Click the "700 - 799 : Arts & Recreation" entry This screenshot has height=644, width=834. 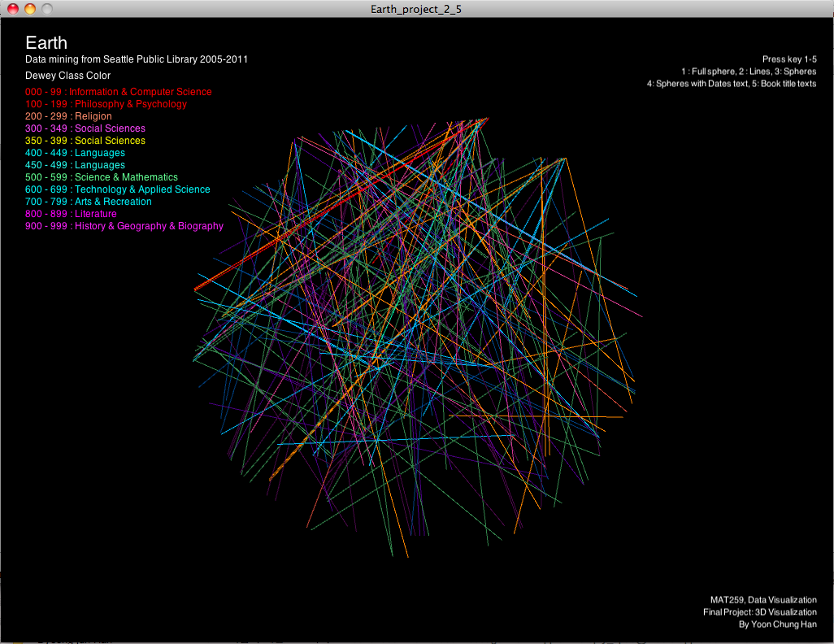pyautogui.click(x=89, y=202)
